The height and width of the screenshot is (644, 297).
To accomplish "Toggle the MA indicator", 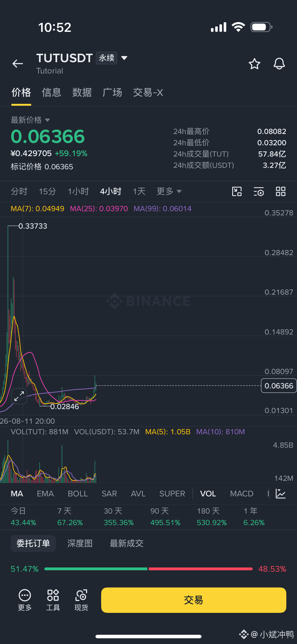I will point(17,494).
